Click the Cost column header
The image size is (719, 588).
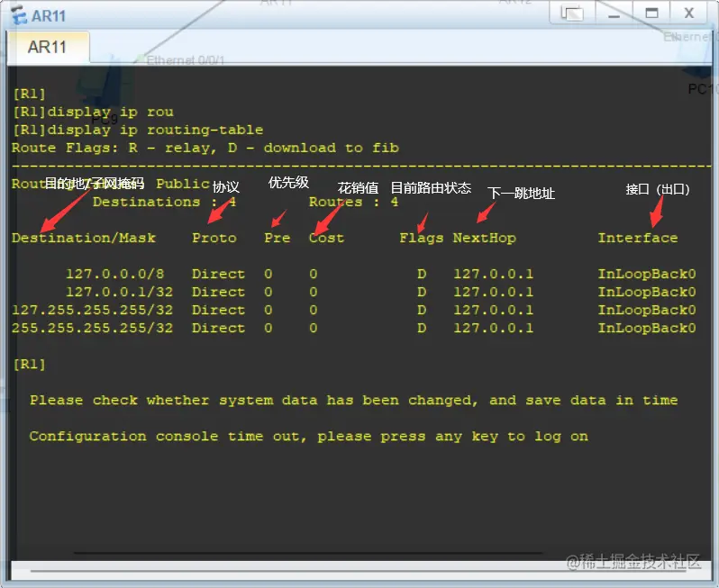(326, 239)
